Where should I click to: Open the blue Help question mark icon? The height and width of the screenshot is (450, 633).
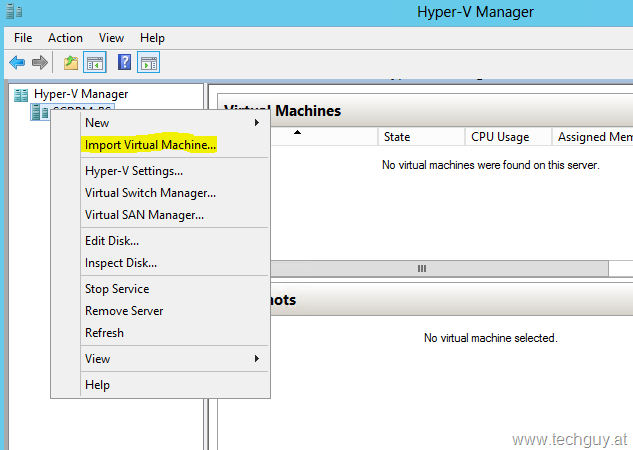tap(124, 62)
